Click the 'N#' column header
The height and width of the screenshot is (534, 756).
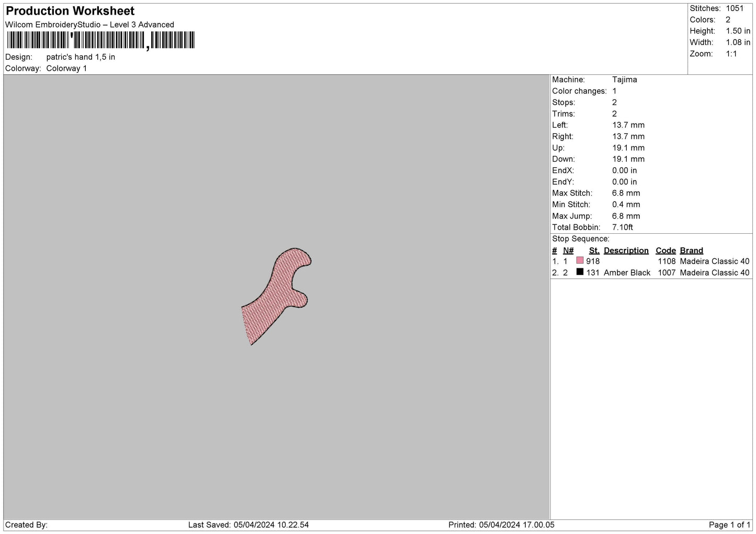pos(568,251)
